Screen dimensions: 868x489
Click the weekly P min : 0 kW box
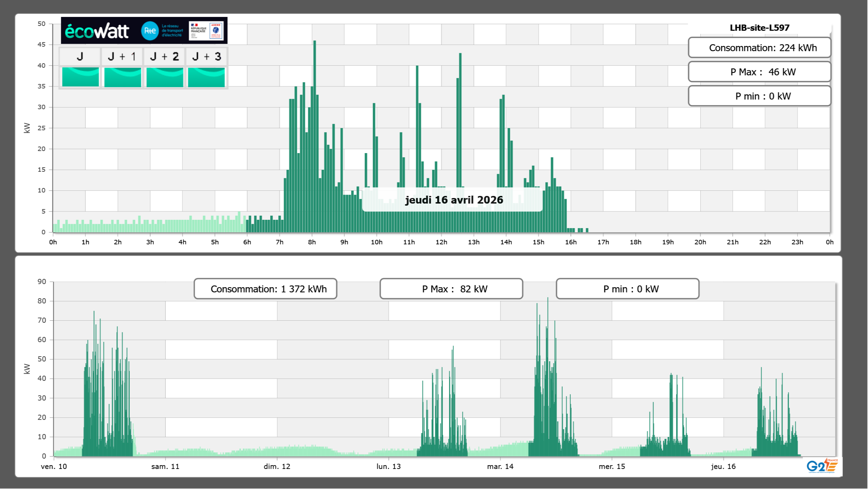pos(627,289)
